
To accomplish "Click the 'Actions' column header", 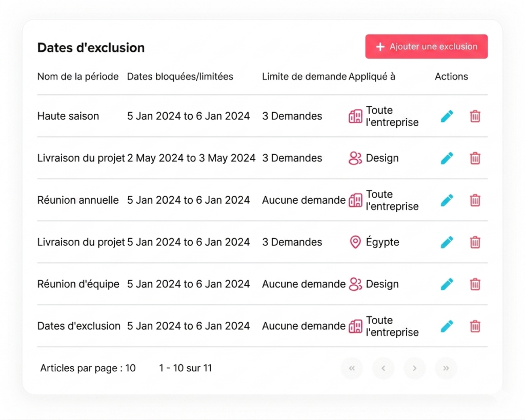I will click(451, 77).
